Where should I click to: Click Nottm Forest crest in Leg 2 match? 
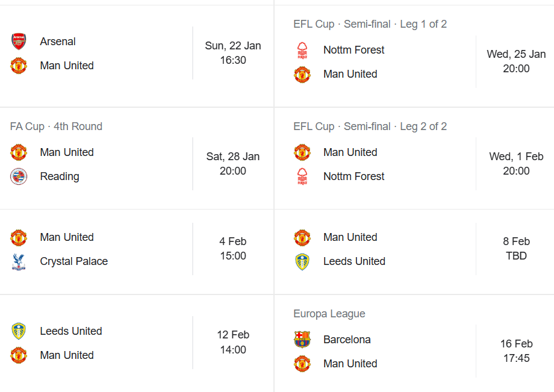coord(302,176)
